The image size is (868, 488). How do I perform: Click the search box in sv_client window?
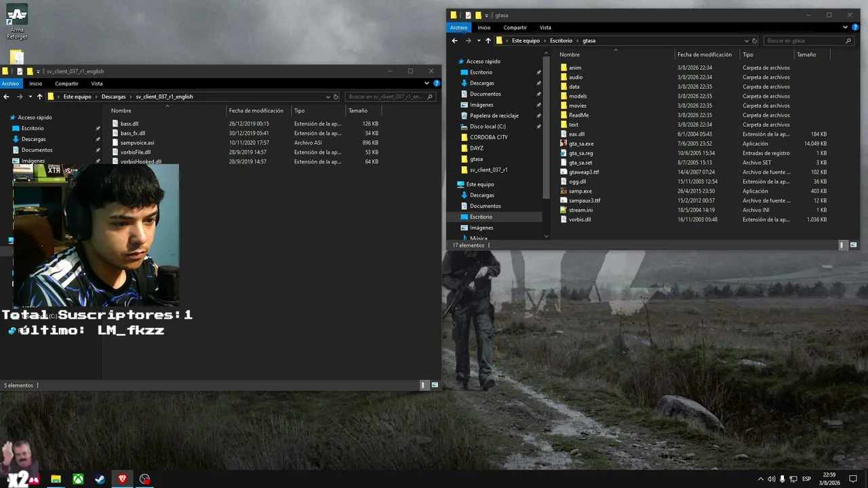[x=389, y=97]
